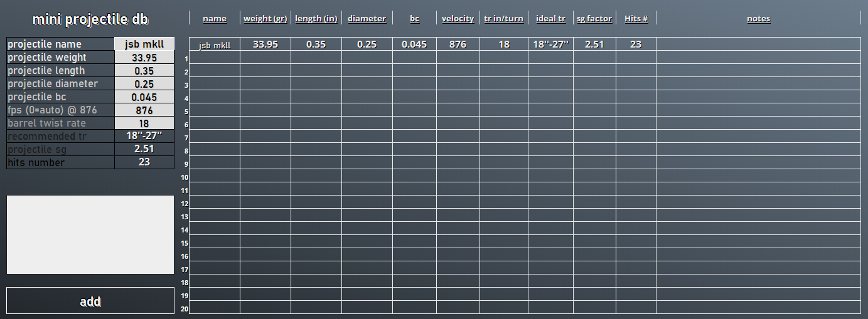This screenshot has height=319, width=868.
Task: Select the projectile length input field
Action: pos(144,70)
